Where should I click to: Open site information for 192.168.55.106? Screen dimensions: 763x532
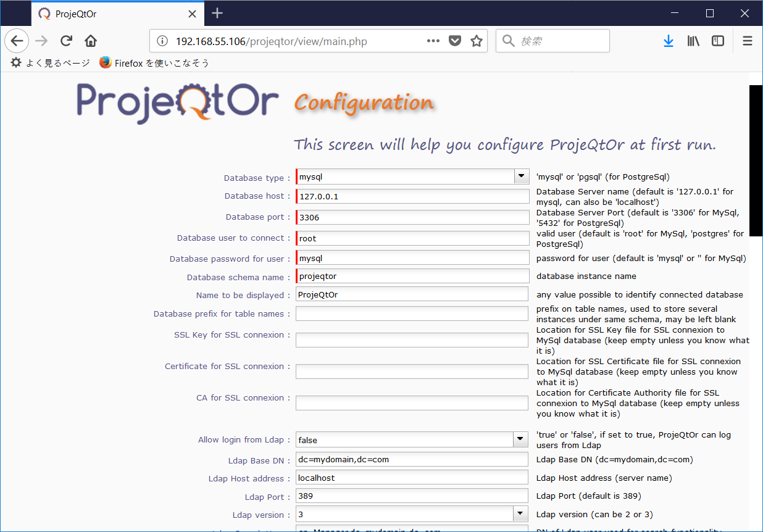(x=161, y=41)
